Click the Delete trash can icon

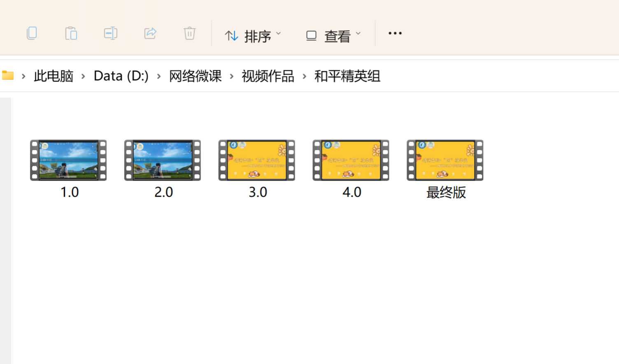pos(189,33)
